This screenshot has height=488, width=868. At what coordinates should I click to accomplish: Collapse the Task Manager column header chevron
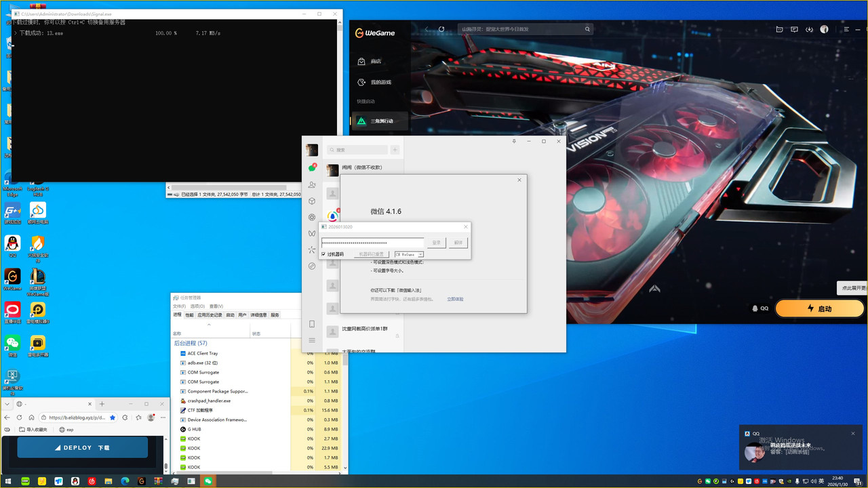209,324
